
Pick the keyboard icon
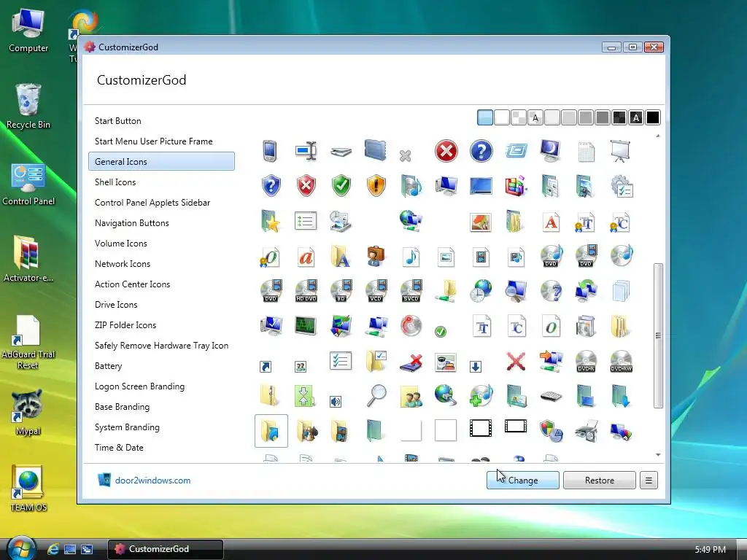coord(551,396)
